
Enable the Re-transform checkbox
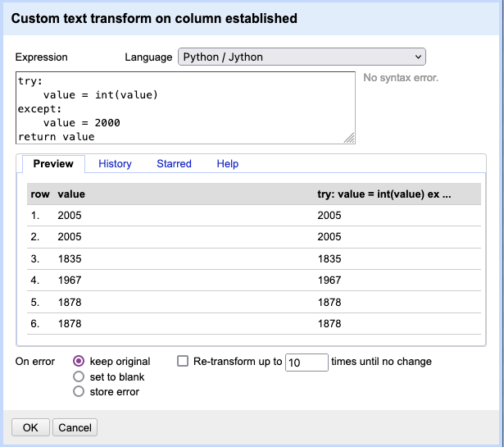[184, 361]
